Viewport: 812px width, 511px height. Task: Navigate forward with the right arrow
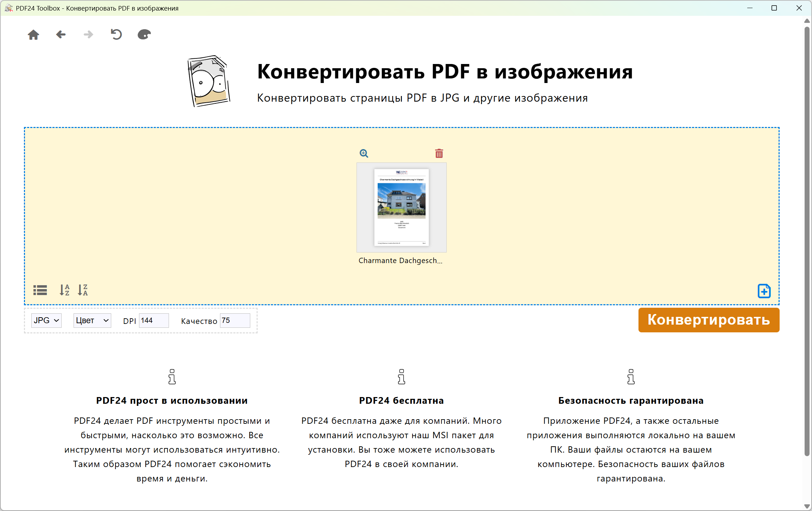click(88, 34)
